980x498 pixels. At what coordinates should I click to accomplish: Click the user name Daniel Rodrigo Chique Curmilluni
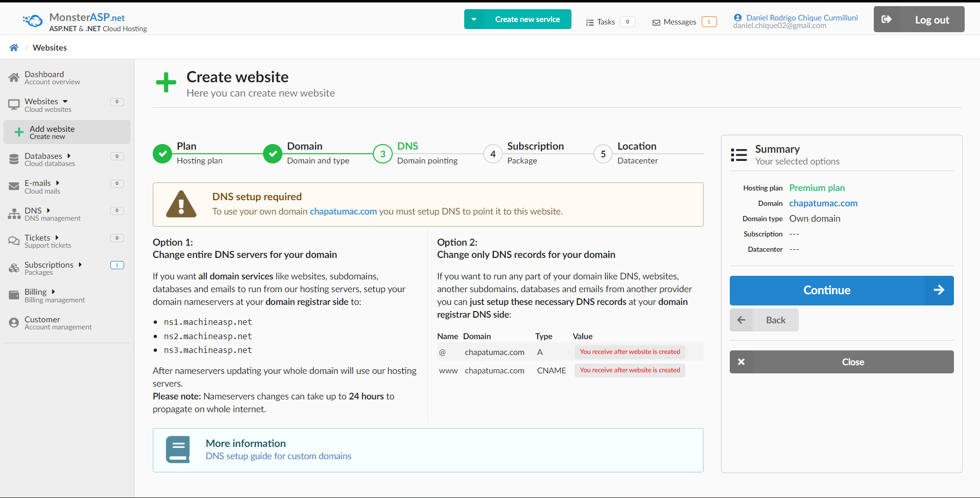802,17
